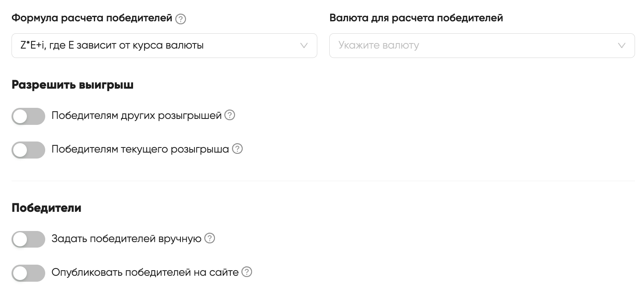Click the 'Победителям других розыгрышей' label text

(x=136, y=115)
